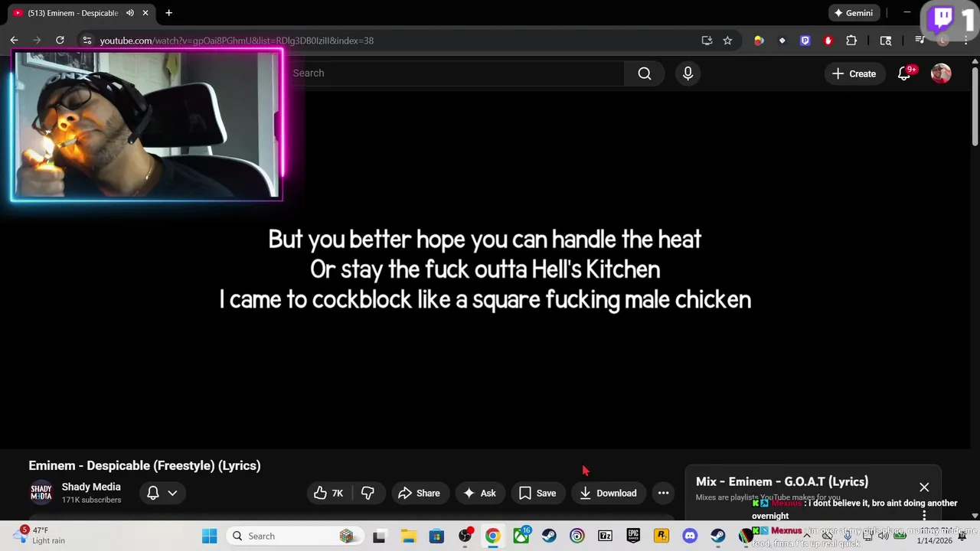Open the Ask button
Image resolution: width=980 pixels, height=551 pixels.
(x=479, y=493)
